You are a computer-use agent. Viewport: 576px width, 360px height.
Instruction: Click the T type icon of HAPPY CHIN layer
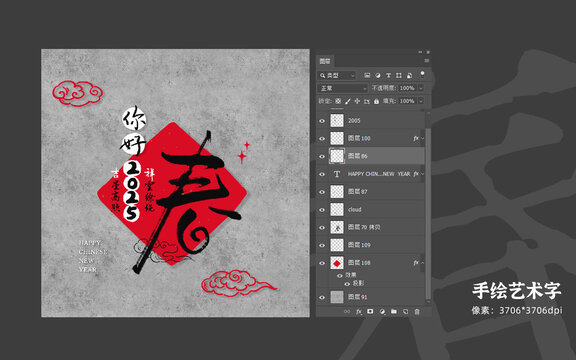pos(337,174)
